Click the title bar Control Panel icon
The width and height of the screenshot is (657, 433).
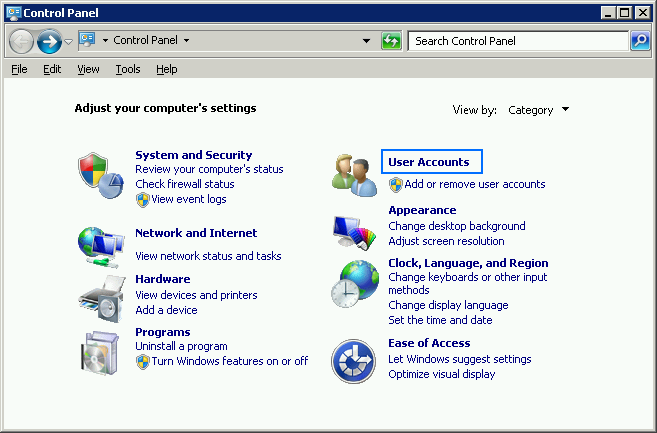pos(14,13)
